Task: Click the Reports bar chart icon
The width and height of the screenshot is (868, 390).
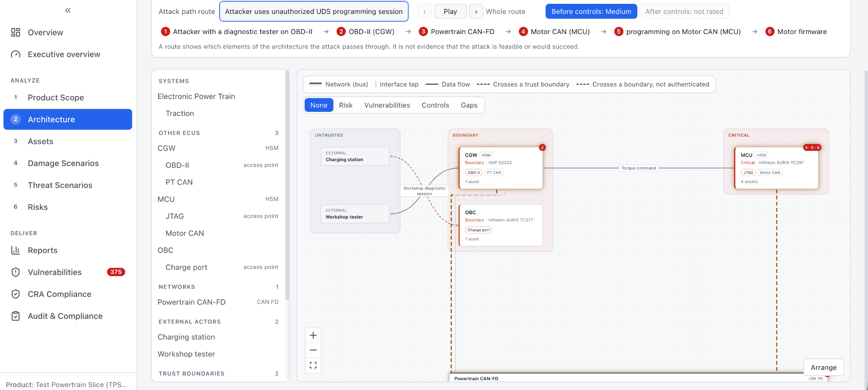Action: [x=16, y=250]
